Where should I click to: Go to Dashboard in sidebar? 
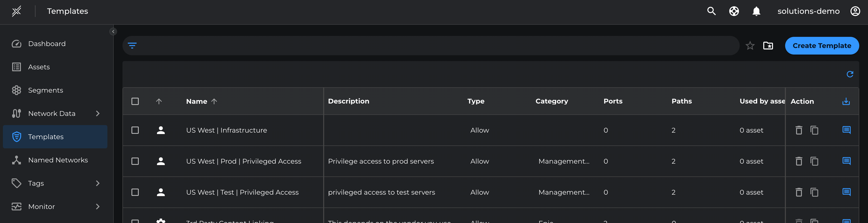pyautogui.click(x=47, y=44)
